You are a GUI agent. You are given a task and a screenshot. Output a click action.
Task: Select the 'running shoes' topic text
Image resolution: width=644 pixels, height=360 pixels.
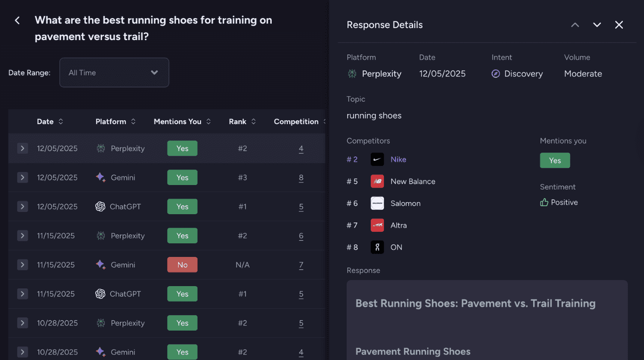click(374, 116)
